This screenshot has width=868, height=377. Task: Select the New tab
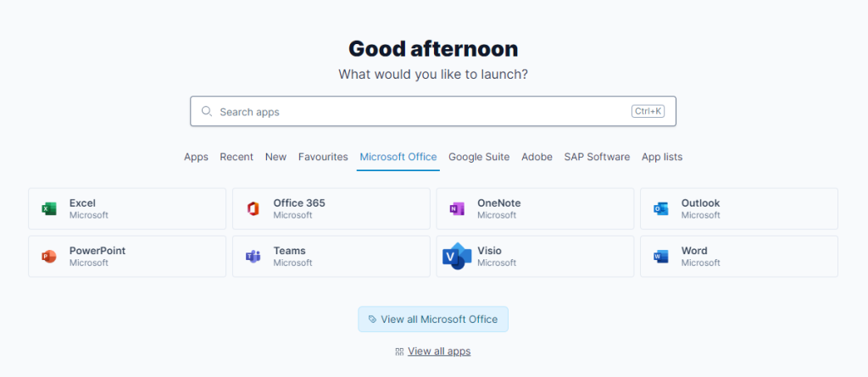(x=275, y=157)
